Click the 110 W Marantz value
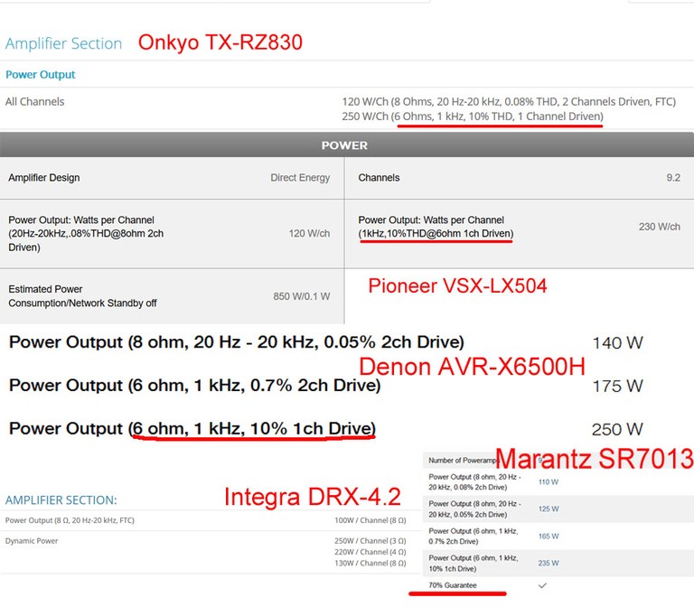 coord(549,482)
